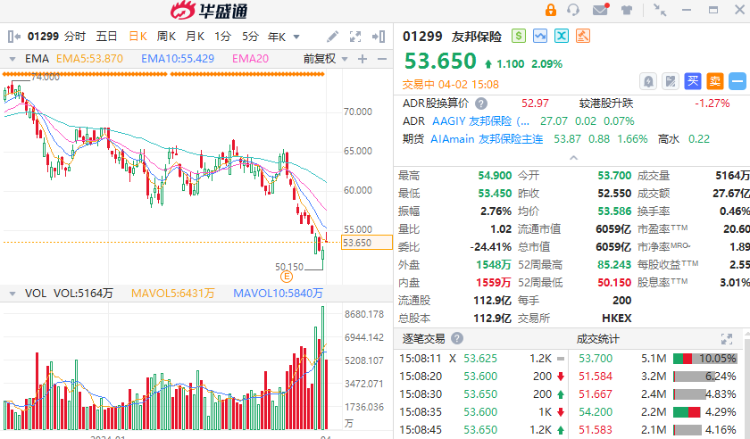Screen dimensions: 750x439
Task: Click EMA10:55.429 indicator label
Action: click(177, 59)
